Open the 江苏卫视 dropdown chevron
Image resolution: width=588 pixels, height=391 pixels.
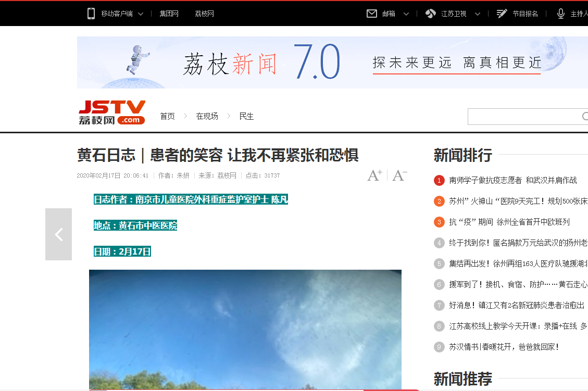477,14
